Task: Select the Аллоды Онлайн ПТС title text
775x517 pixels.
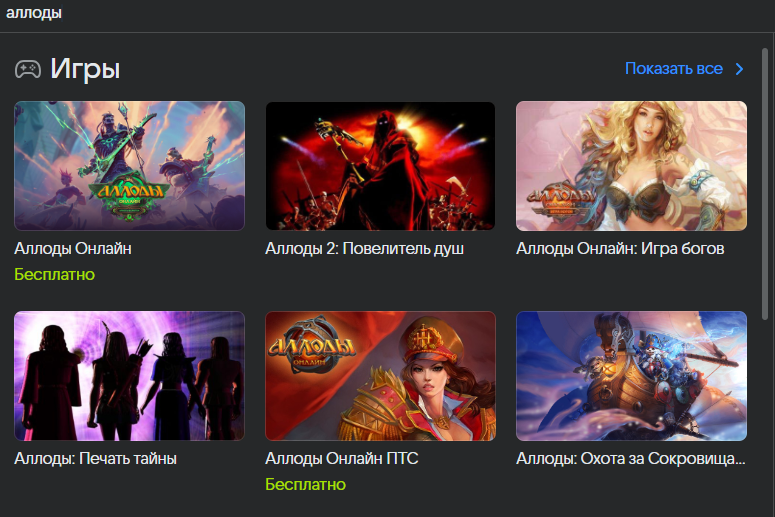Action: point(342,459)
